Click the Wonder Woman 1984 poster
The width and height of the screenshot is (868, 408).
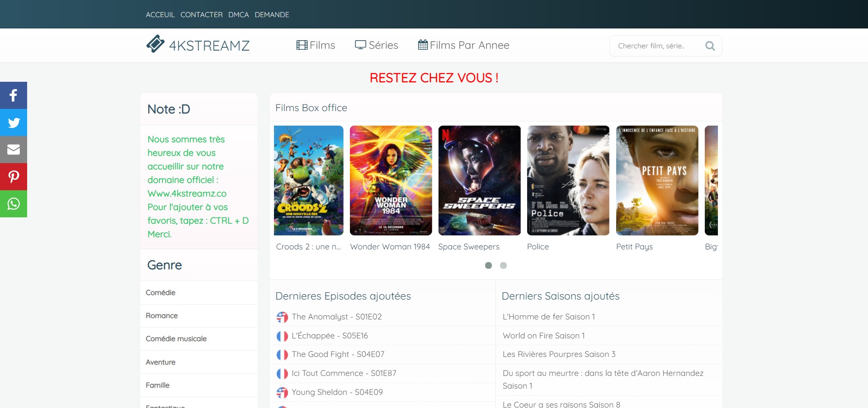(391, 180)
